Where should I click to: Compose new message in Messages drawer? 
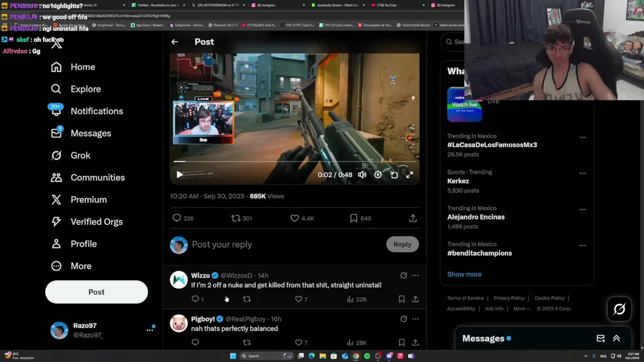[x=601, y=338]
